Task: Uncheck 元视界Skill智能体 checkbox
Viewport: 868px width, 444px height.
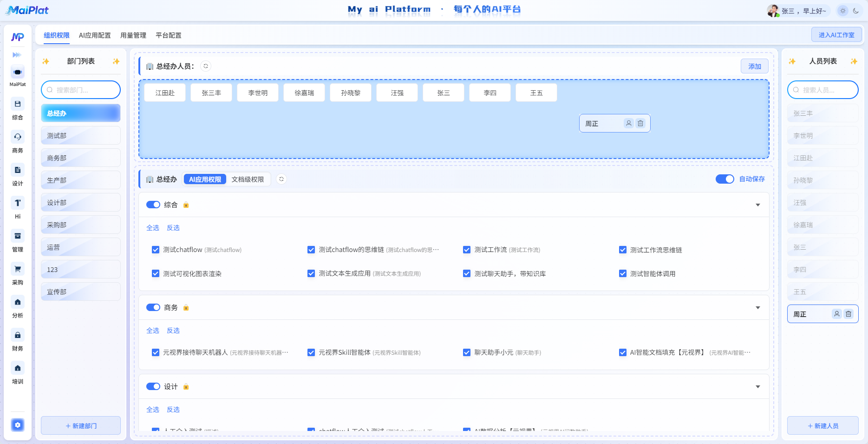Action: point(311,352)
